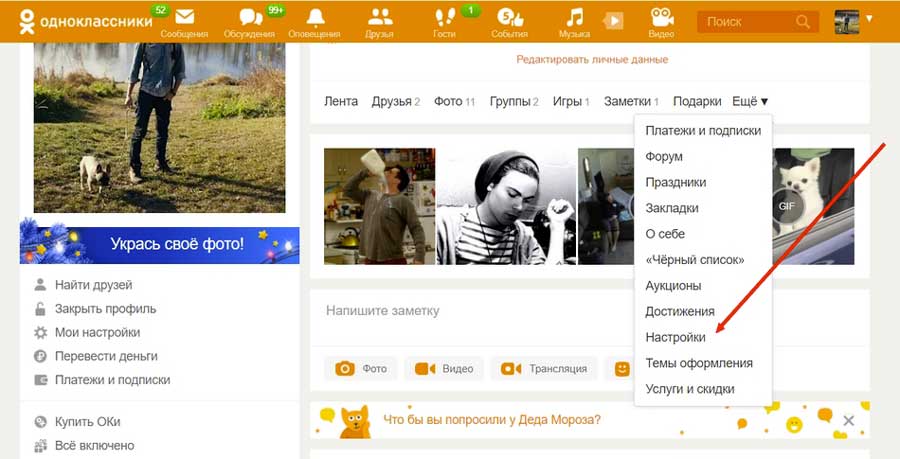Screen dimensions: 900x459
Task: Switch to Лента tab
Action: [341, 102]
